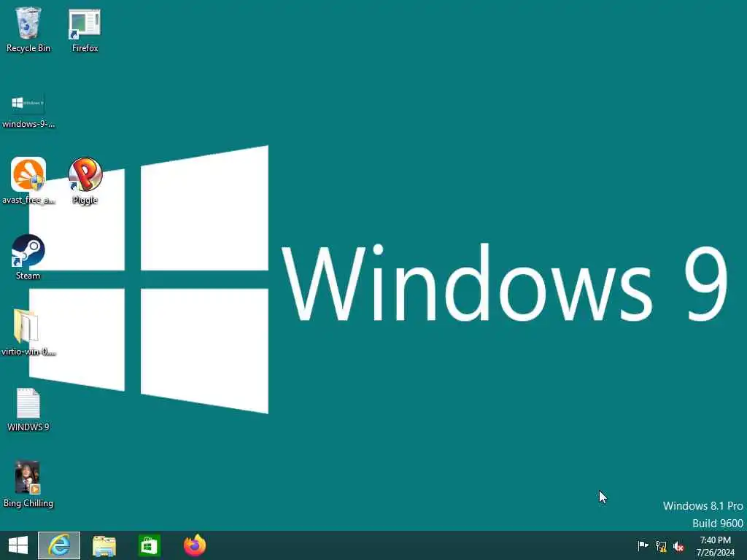Open Action Center flag in tray
This screenshot has width=747, height=560.
coord(643,545)
